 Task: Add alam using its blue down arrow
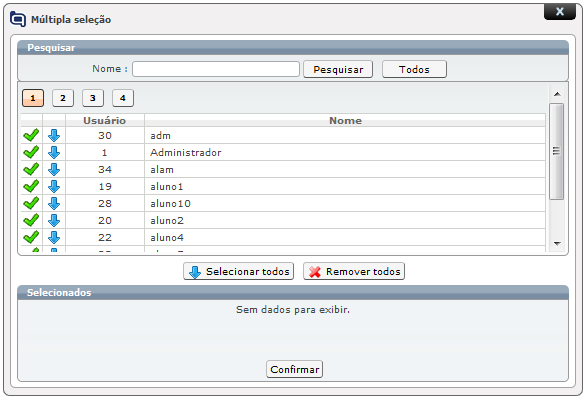click(54, 169)
